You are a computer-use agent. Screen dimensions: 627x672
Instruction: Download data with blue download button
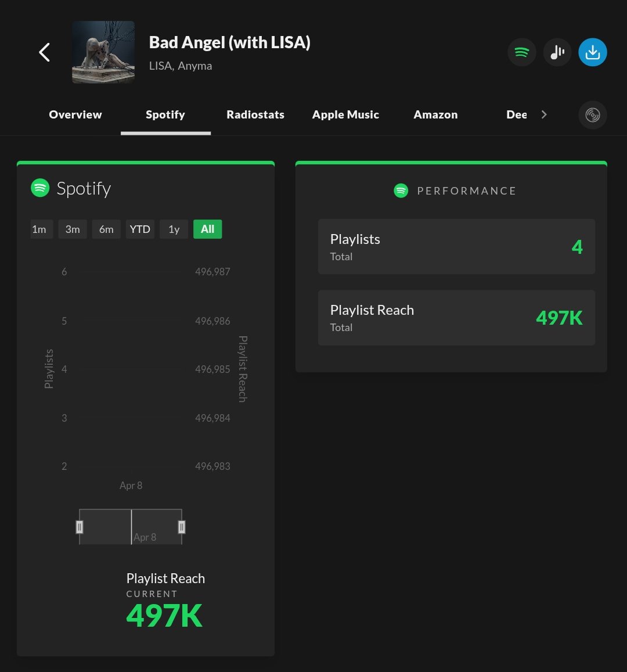click(x=593, y=52)
